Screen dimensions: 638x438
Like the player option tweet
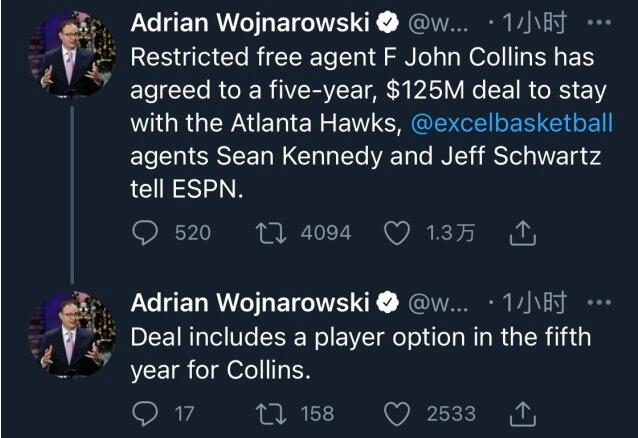(x=398, y=413)
